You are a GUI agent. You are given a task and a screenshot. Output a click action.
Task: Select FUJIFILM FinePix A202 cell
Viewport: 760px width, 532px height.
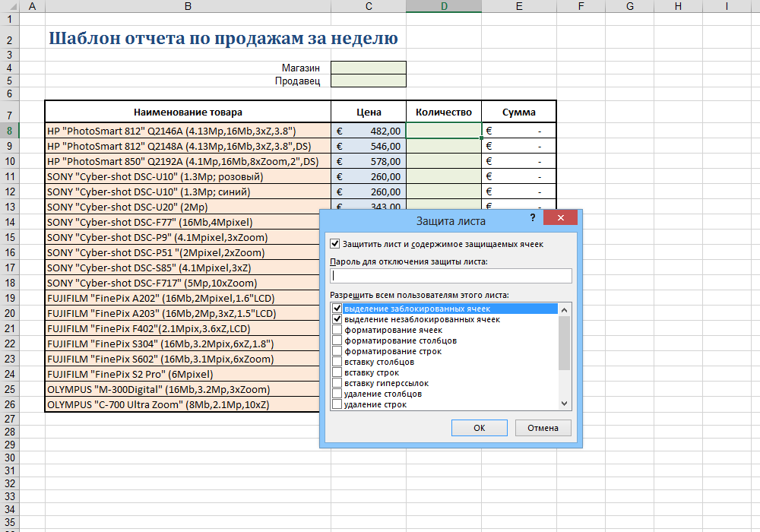coord(182,298)
